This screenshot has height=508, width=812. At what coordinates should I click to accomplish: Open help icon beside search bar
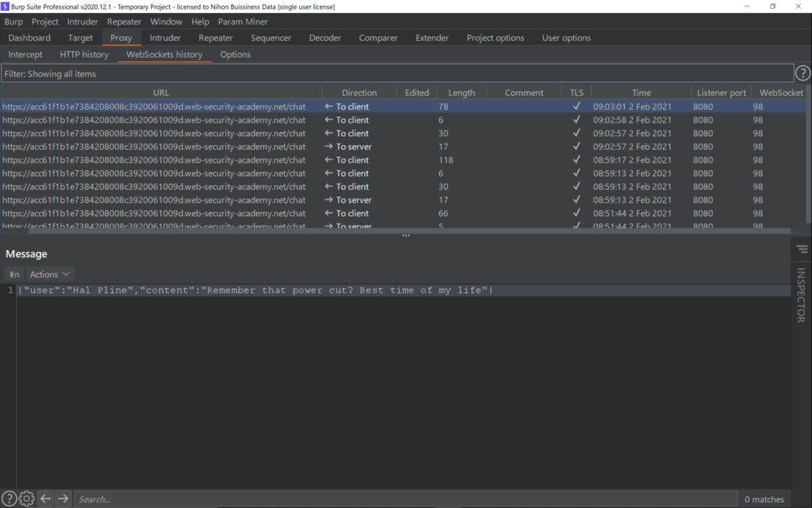tap(9, 499)
